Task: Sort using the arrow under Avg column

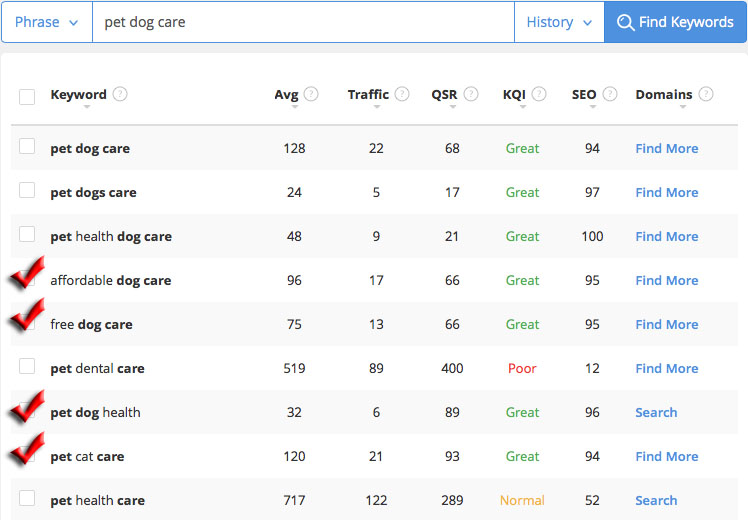Action: click(295, 107)
